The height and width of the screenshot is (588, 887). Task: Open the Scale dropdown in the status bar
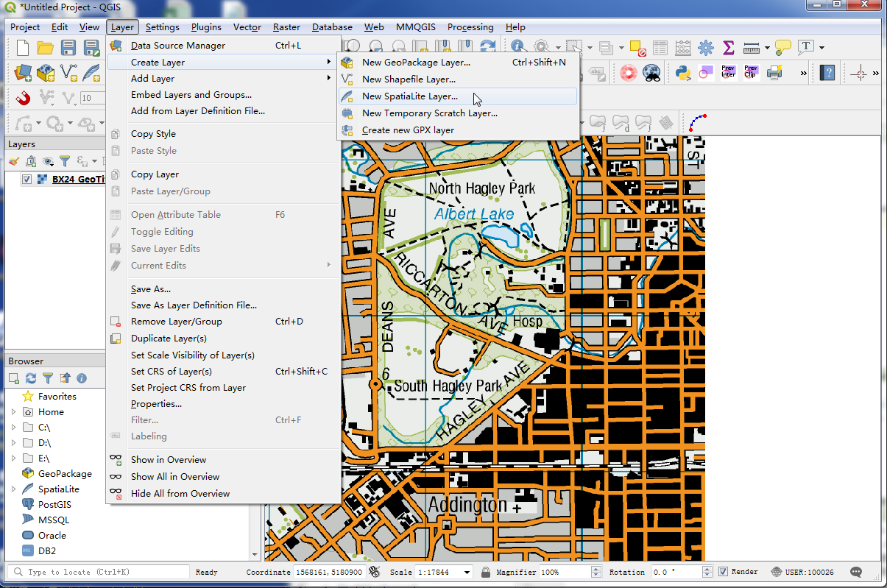coord(467,572)
